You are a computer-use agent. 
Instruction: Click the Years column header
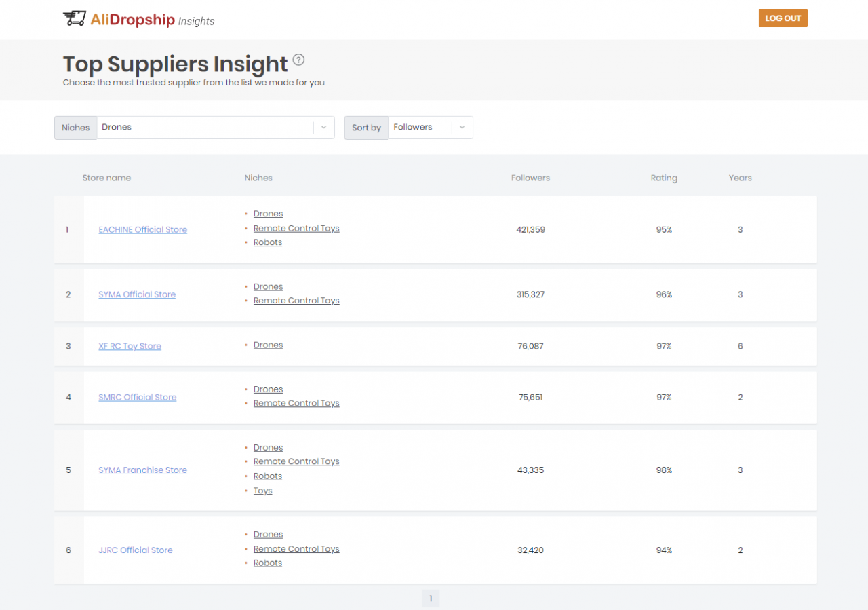coord(740,178)
